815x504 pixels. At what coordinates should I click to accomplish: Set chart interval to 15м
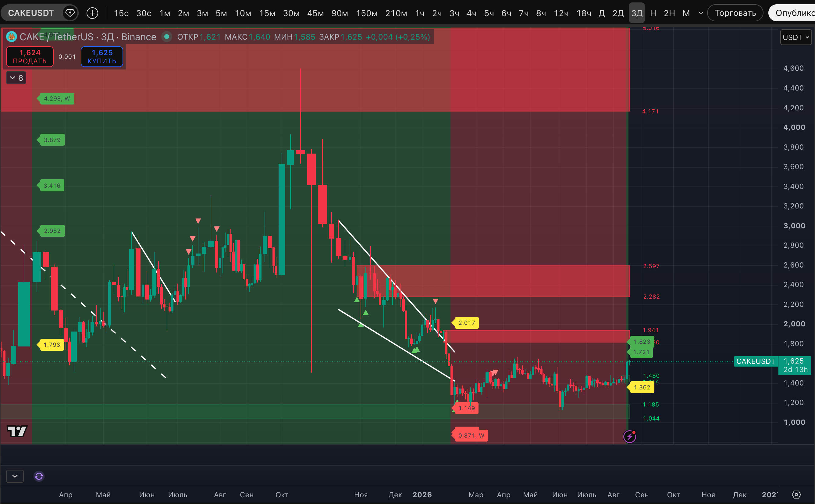(x=267, y=13)
